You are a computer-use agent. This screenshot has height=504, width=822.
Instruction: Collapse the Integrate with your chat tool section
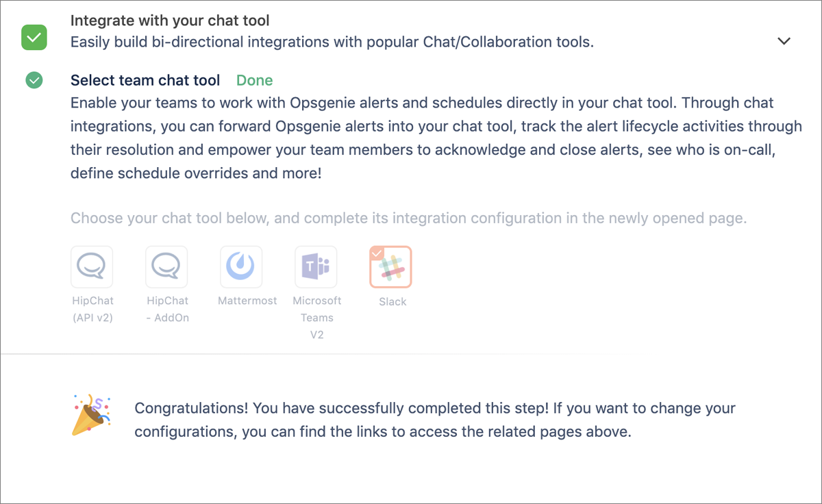pyautogui.click(x=784, y=41)
